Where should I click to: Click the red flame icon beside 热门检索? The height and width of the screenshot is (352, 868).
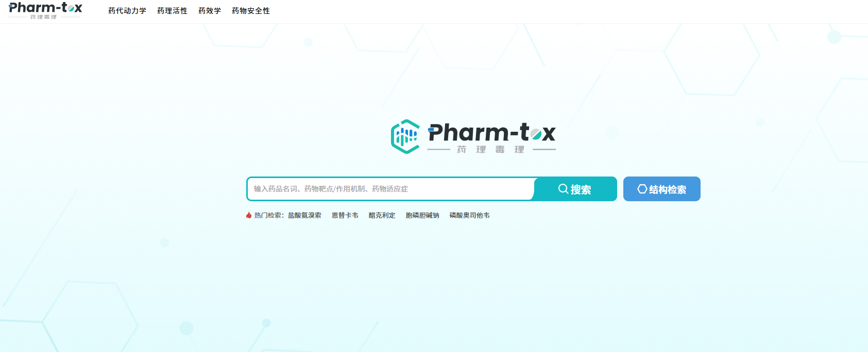click(x=249, y=215)
